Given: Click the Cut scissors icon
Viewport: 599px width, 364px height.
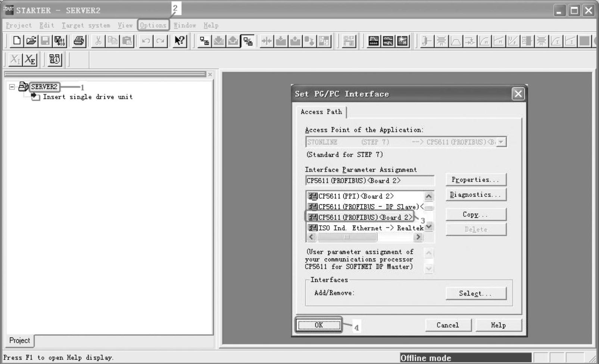Looking at the screenshot, I should (x=98, y=41).
